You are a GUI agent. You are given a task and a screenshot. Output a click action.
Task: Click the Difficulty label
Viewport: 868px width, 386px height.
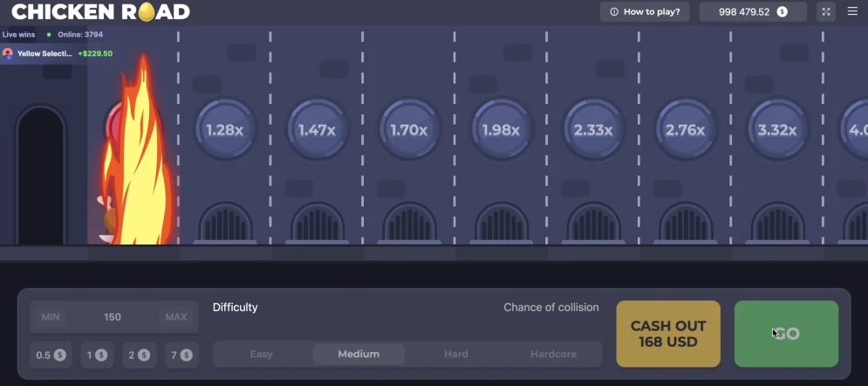[x=236, y=307]
